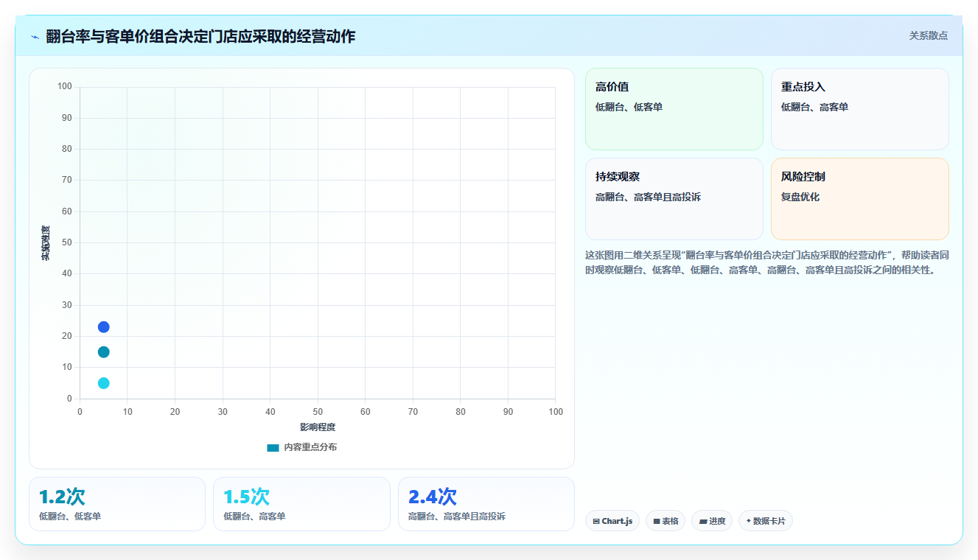Click 低翻台、高客单 under 1.5次

(x=254, y=517)
